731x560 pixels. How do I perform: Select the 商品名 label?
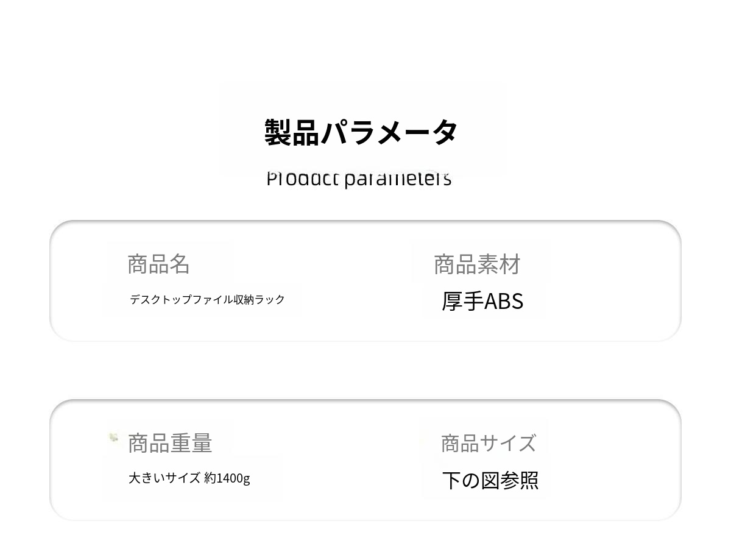tap(158, 264)
